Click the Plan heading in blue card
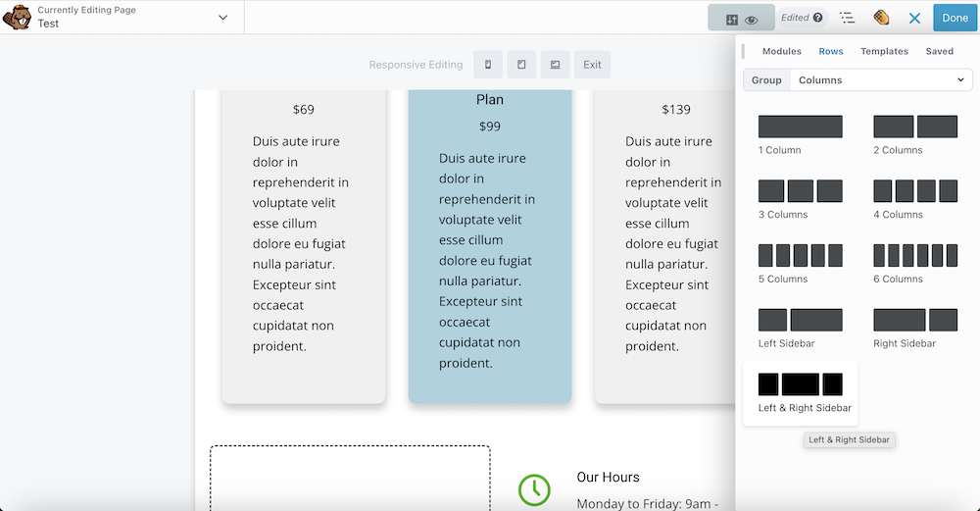This screenshot has width=980, height=511. [x=489, y=99]
